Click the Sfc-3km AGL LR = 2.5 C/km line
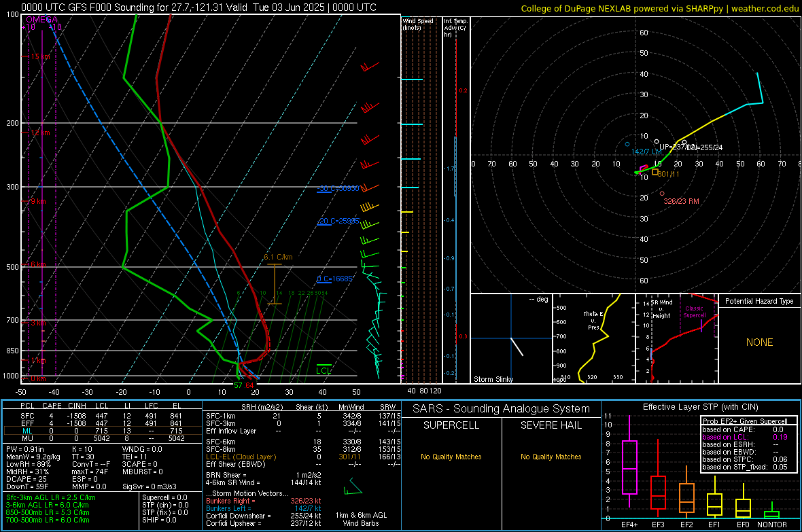 click(x=51, y=498)
